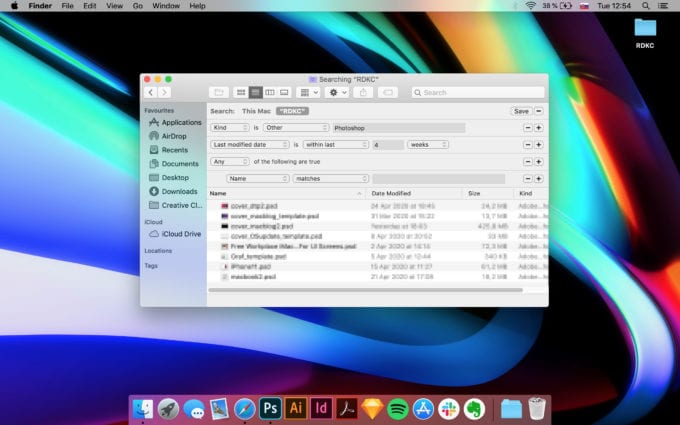
Task: Click the Save search button
Action: coord(521,111)
